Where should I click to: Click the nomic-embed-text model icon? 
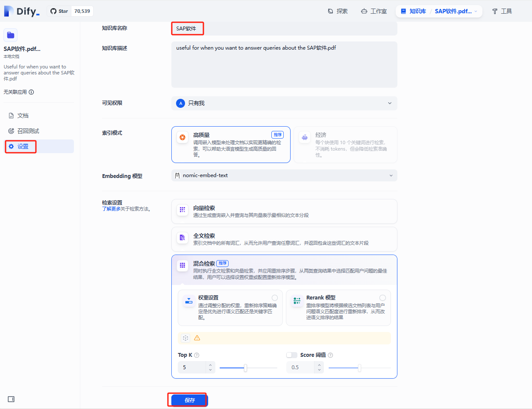point(177,175)
